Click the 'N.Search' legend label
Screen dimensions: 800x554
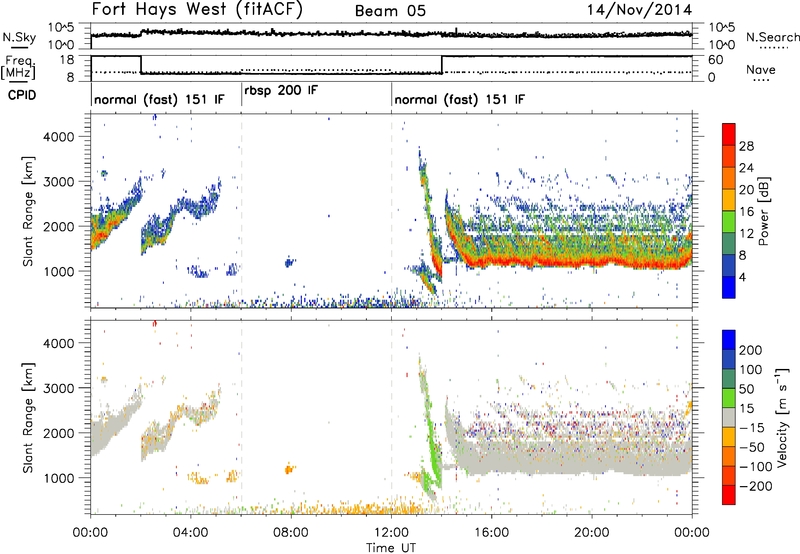(773, 37)
